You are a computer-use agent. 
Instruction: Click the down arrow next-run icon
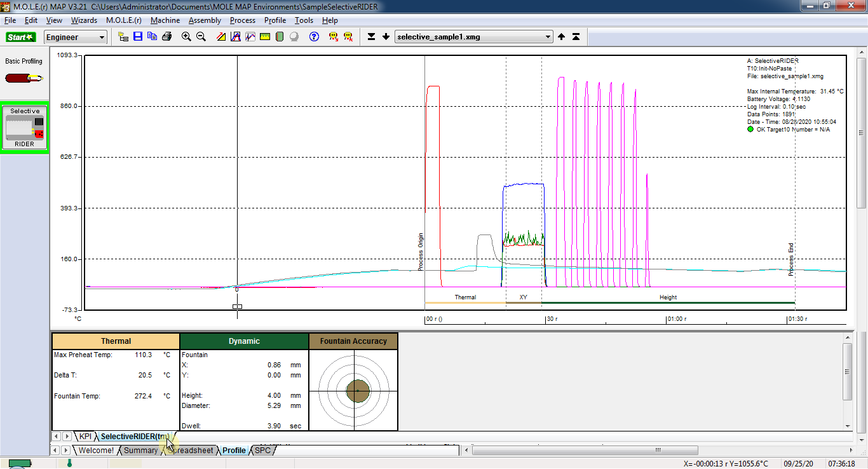click(x=386, y=37)
